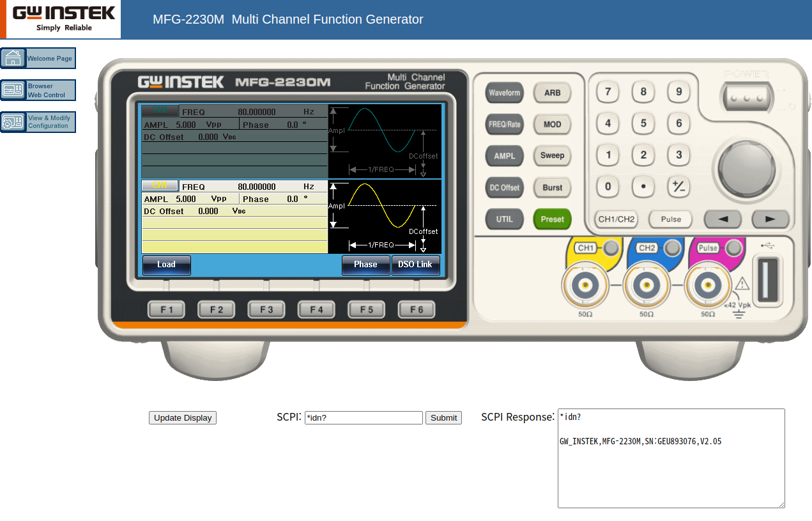Select the ARB function key

click(552, 93)
